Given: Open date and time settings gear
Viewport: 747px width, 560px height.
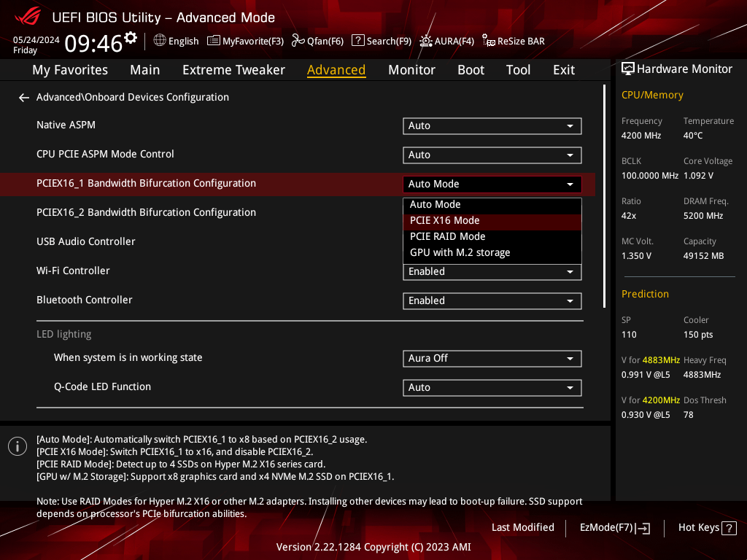Looking at the screenshot, I should (131, 38).
